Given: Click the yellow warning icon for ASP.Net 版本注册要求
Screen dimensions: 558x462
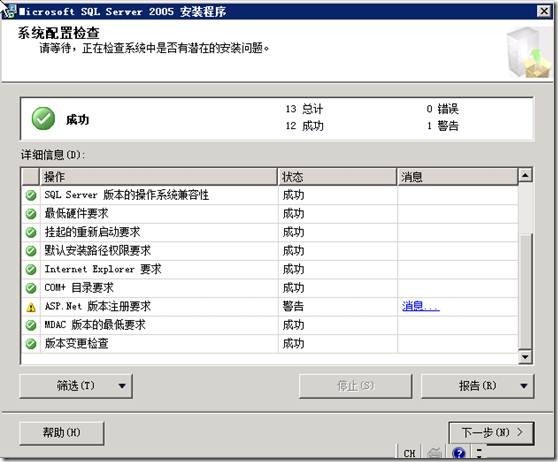Looking at the screenshot, I should coord(31,307).
